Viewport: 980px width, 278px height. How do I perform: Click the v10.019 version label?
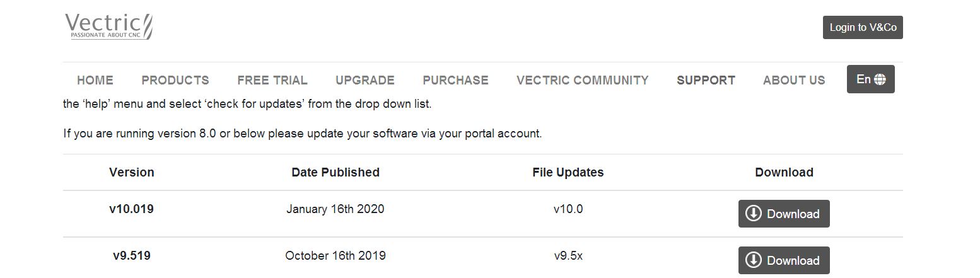click(132, 209)
